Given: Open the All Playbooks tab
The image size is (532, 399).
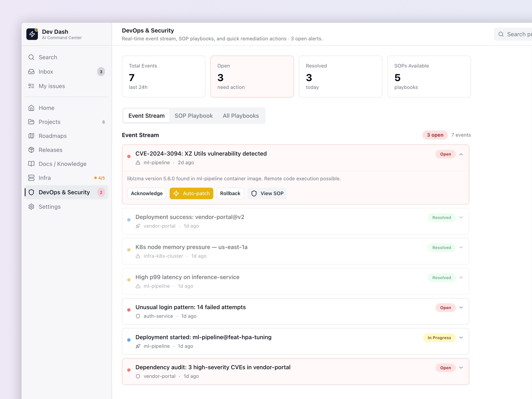Looking at the screenshot, I should pos(241,115).
